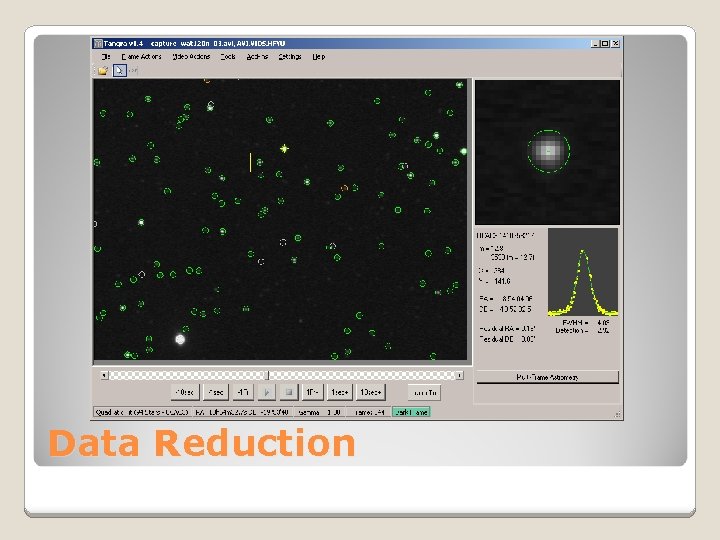Click the Gamma status bar entry
Viewport: 720px width, 540px height.
[x=319, y=412]
